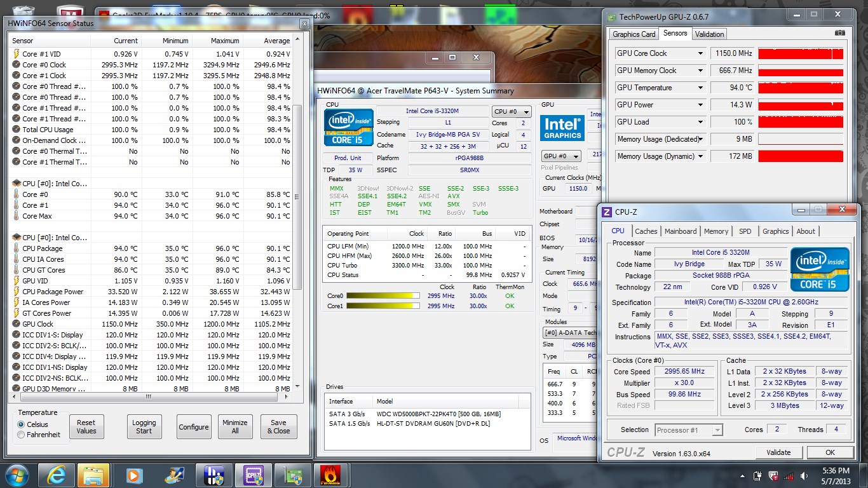This screenshot has height=488, width=868.
Task: Click the Logging Start button
Action: point(144,426)
